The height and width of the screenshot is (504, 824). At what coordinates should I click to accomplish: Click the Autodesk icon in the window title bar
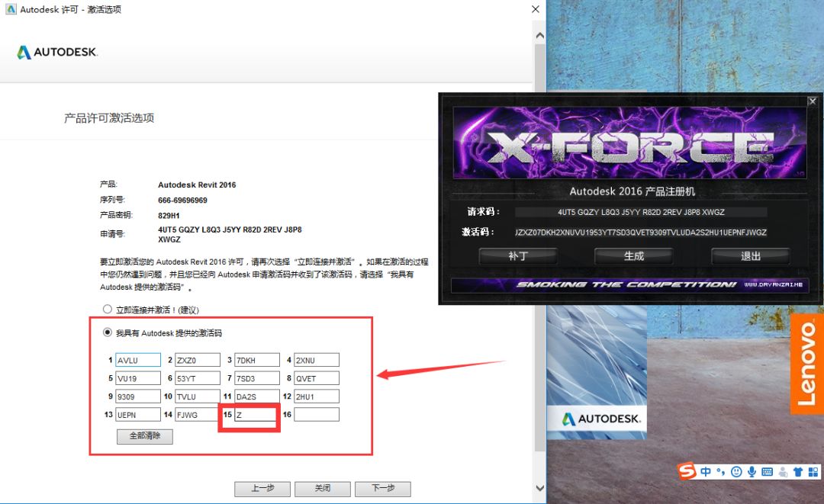coord(11,9)
